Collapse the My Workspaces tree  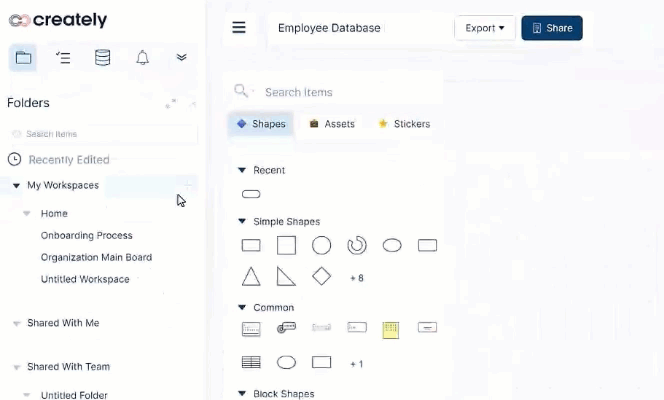[17, 186]
